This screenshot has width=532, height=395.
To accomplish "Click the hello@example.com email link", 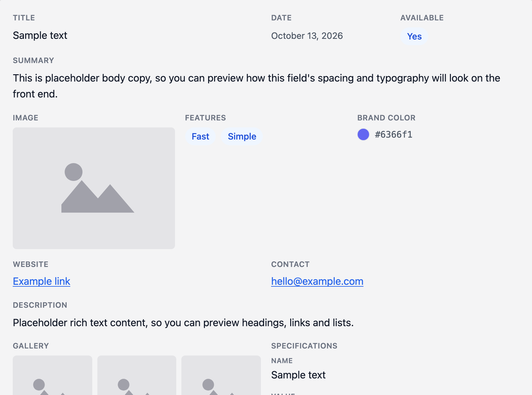I will click(317, 281).
